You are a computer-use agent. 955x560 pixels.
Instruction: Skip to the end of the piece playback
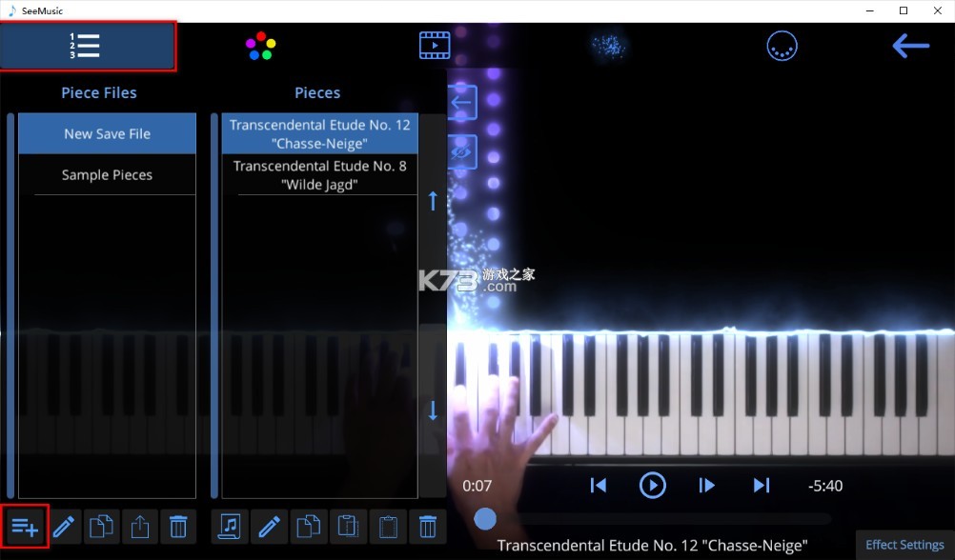(x=761, y=485)
